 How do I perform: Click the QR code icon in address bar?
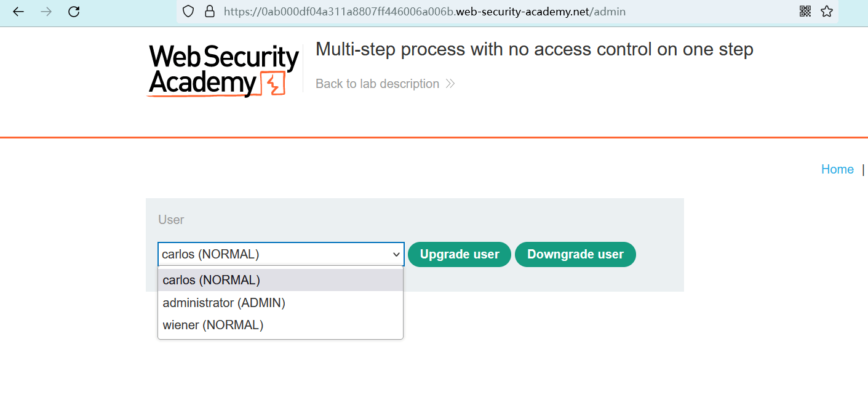click(x=805, y=11)
